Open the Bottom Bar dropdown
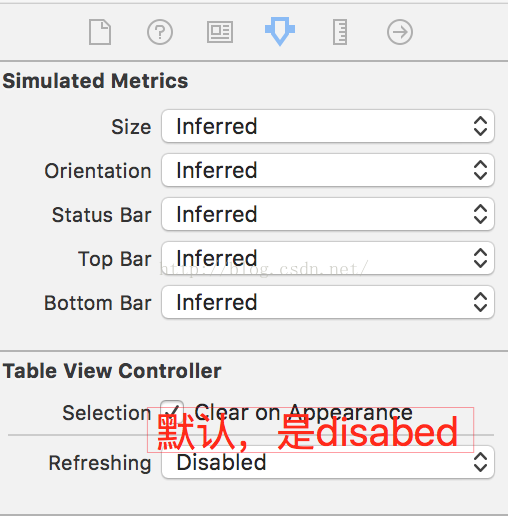This screenshot has height=516, width=508. pos(328,302)
